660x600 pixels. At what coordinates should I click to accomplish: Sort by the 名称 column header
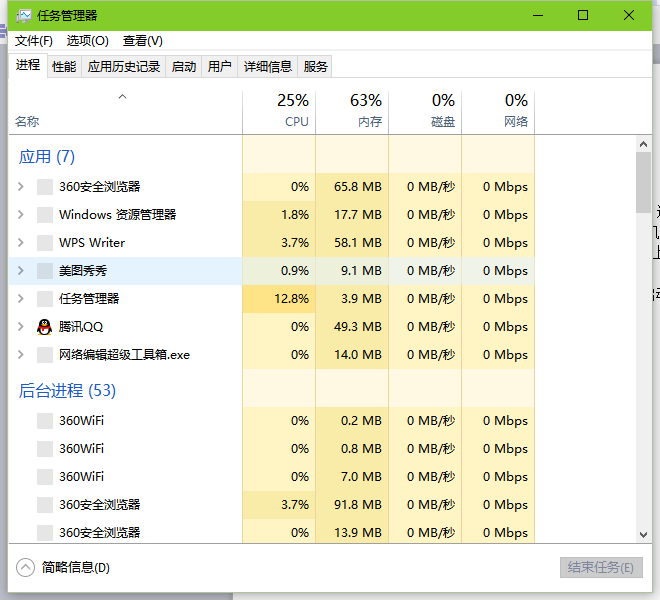(125, 112)
